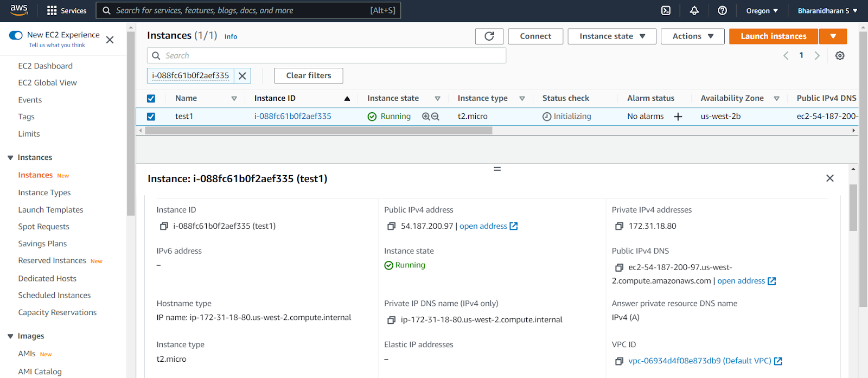Open the Instance state dropdown
Screen dimensions: 868x378
coord(612,36)
